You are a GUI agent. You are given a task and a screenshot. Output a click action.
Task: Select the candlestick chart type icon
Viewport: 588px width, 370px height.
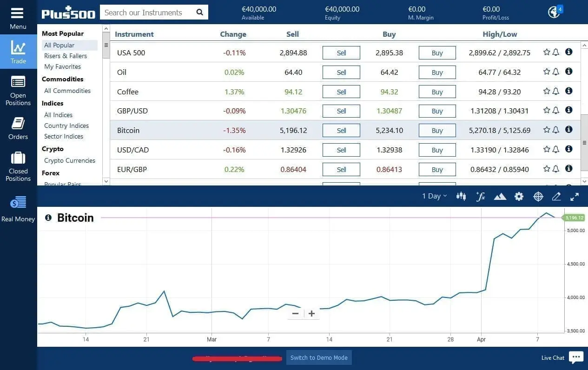coord(461,196)
